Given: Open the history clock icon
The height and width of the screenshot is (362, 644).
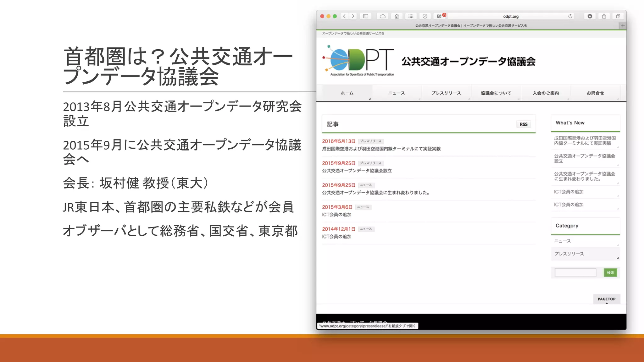Looking at the screenshot, I should 425,16.
